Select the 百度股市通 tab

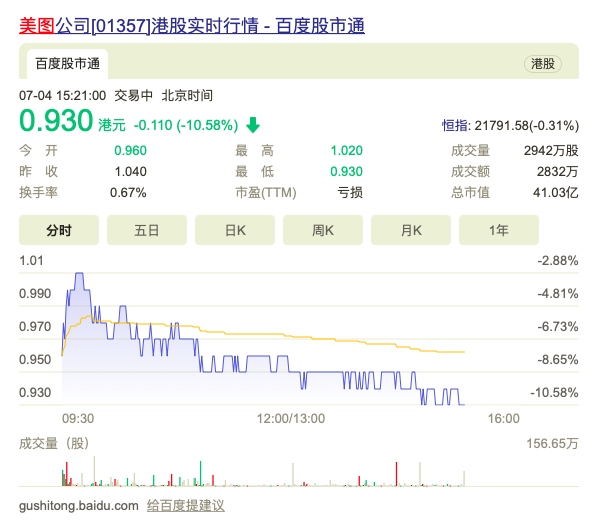(67, 63)
